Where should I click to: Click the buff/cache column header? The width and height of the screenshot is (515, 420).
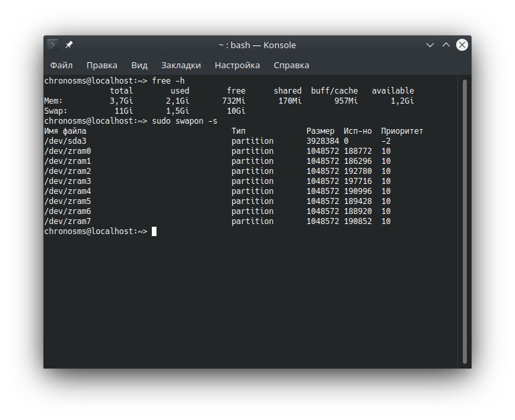(x=334, y=91)
